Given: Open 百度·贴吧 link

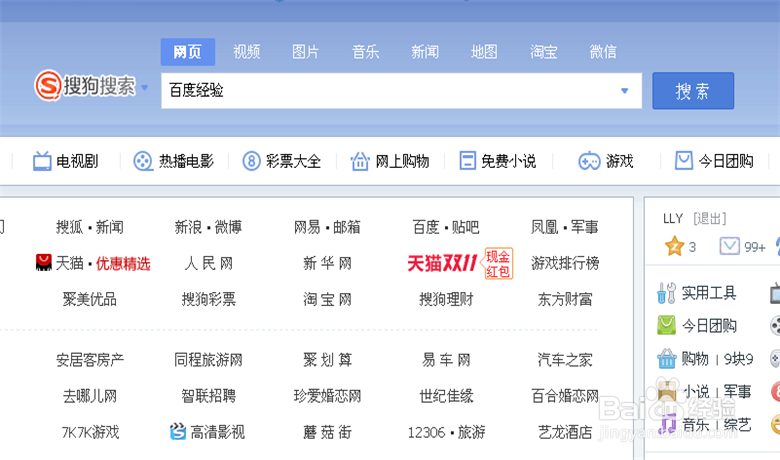Looking at the screenshot, I should tap(446, 227).
